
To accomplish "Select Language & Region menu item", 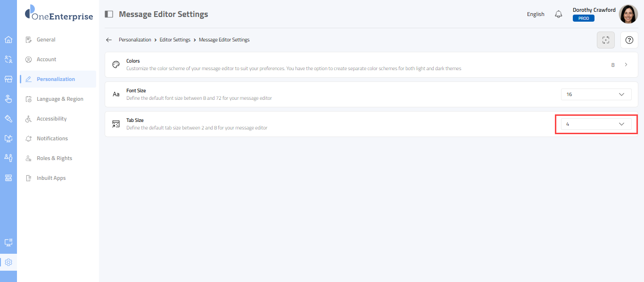I will 60,99.
